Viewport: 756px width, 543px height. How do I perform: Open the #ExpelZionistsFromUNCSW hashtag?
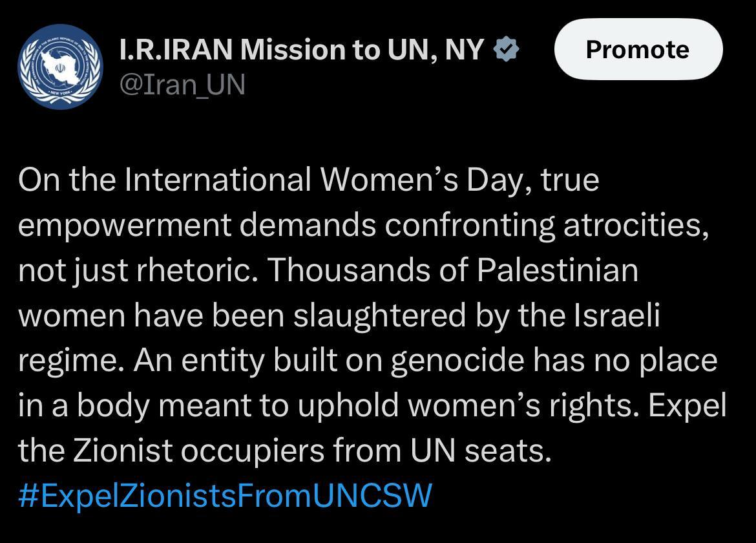pyautogui.click(x=225, y=496)
